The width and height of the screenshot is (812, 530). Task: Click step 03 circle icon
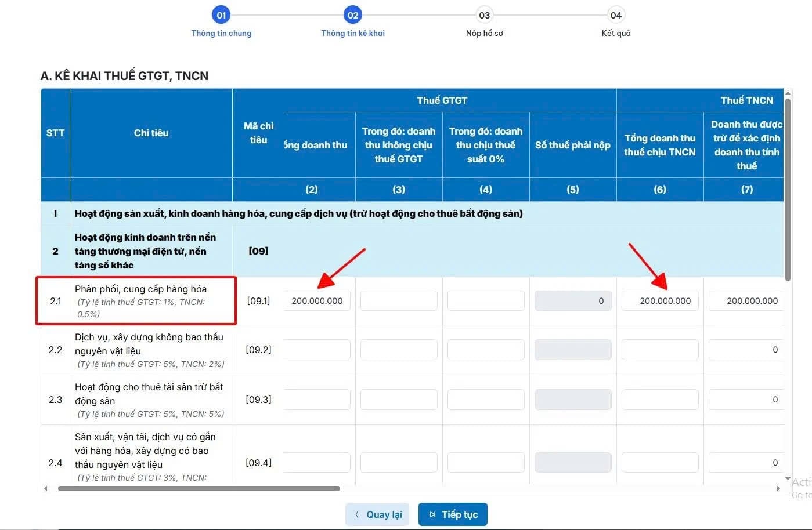[485, 15]
